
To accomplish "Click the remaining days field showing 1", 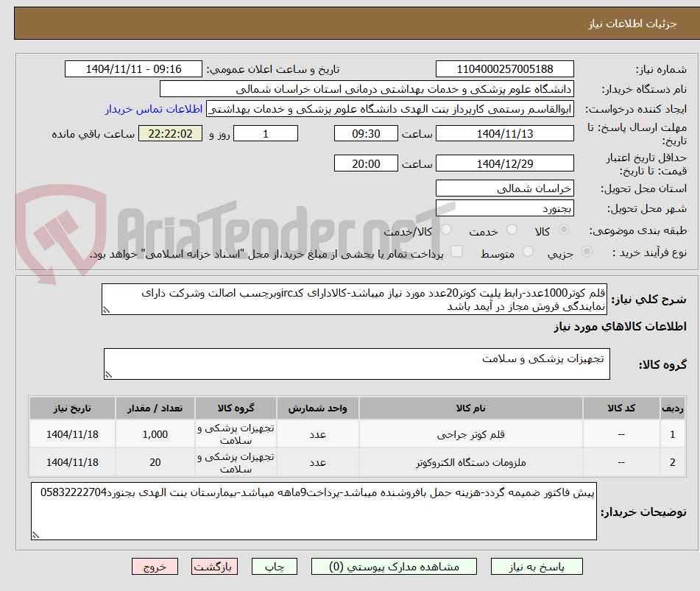I will pyautogui.click(x=266, y=133).
